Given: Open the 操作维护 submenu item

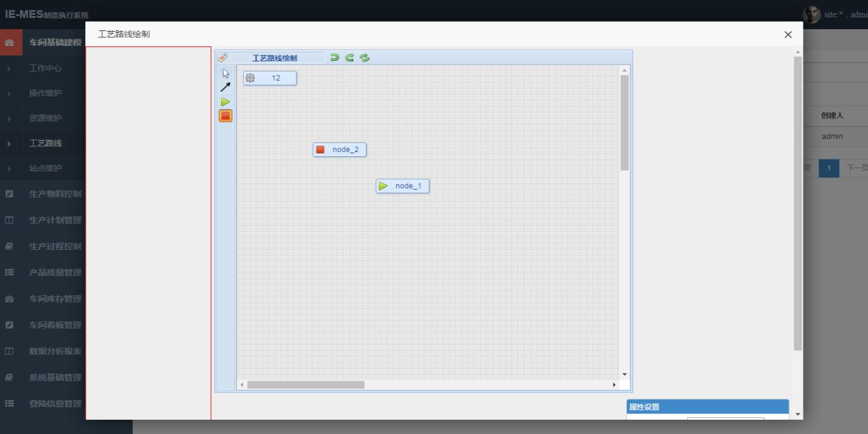Looking at the screenshot, I should coord(45,94).
